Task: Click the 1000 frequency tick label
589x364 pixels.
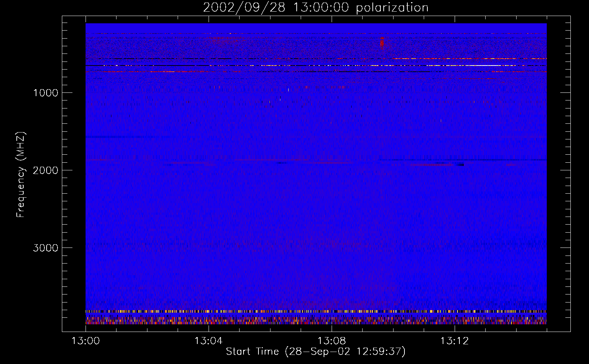Action: 46,93
